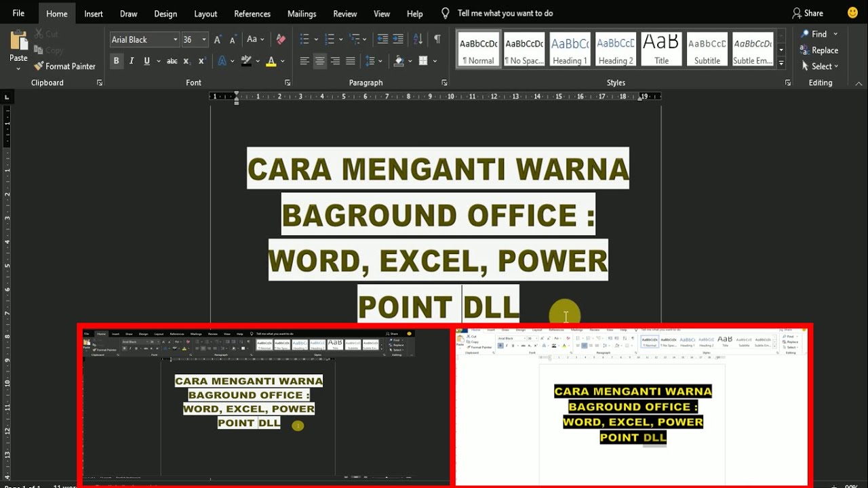Screen dimensions: 868x488
Task: Increase paragraph indent
Action: 398,39
